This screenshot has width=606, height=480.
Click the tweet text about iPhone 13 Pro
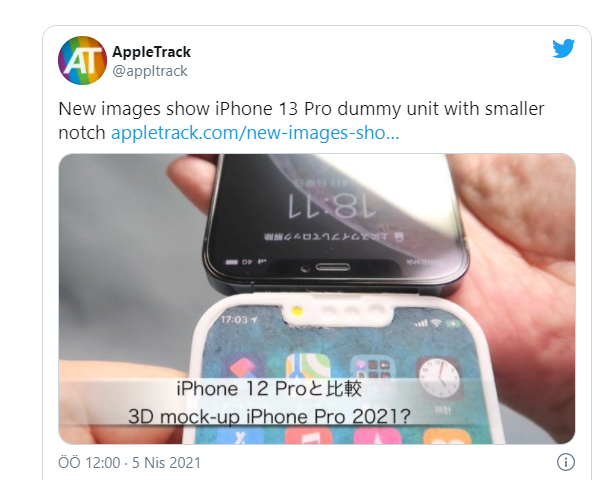point(301,121)
